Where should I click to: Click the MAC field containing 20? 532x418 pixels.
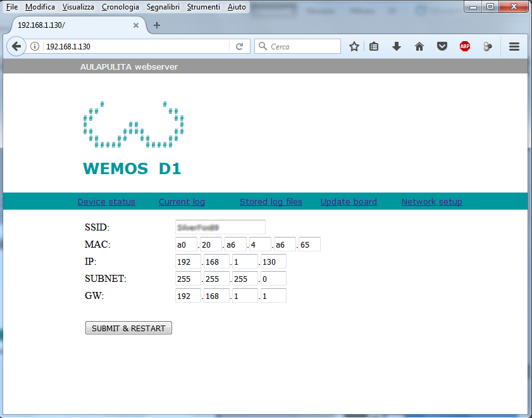point(211,244)
